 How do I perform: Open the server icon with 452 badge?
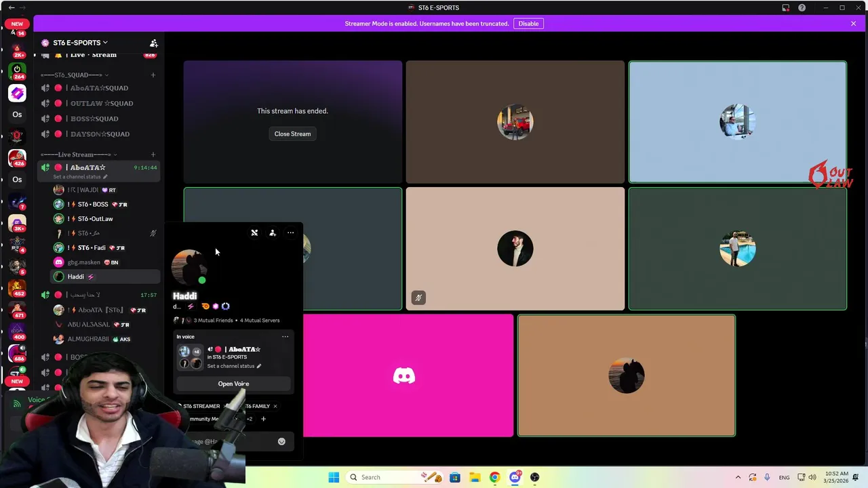[x=17, y=289]
